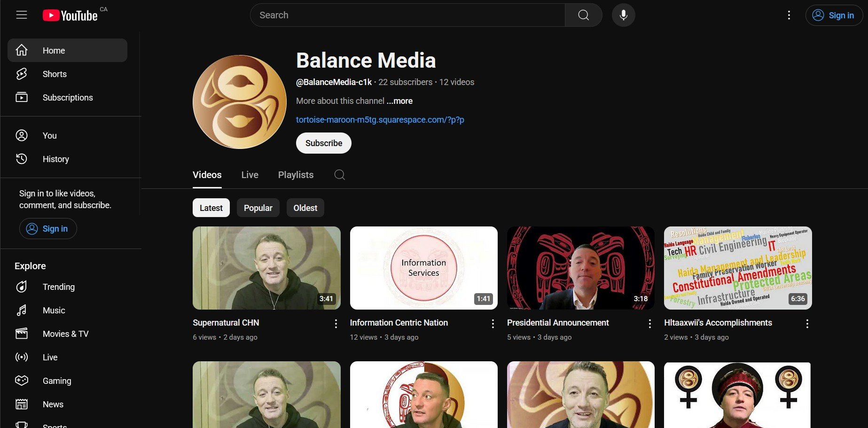This screenshot has width=868, height=428.
Task: Subscribe to Balance Media channel
Action: 323,143
